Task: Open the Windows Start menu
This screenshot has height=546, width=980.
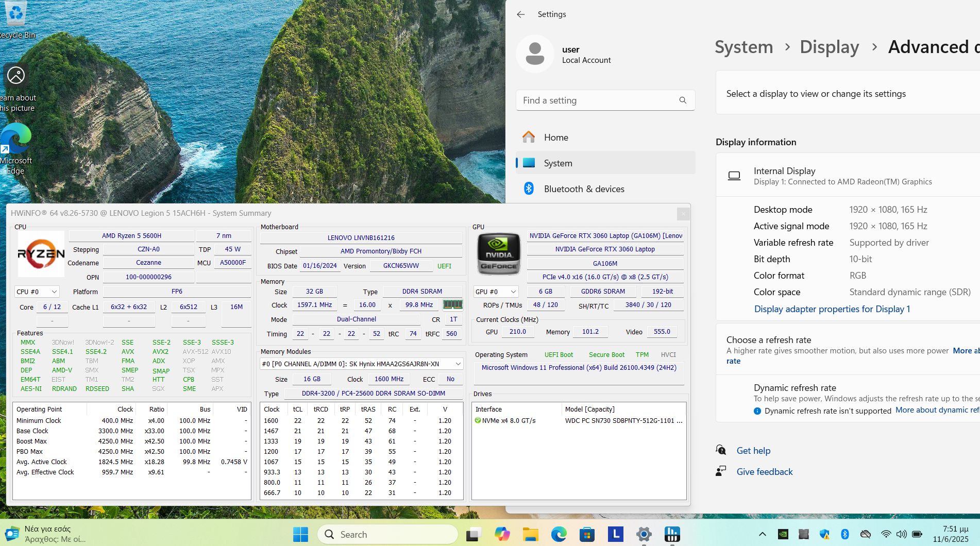Action: [x=300, y=534]
